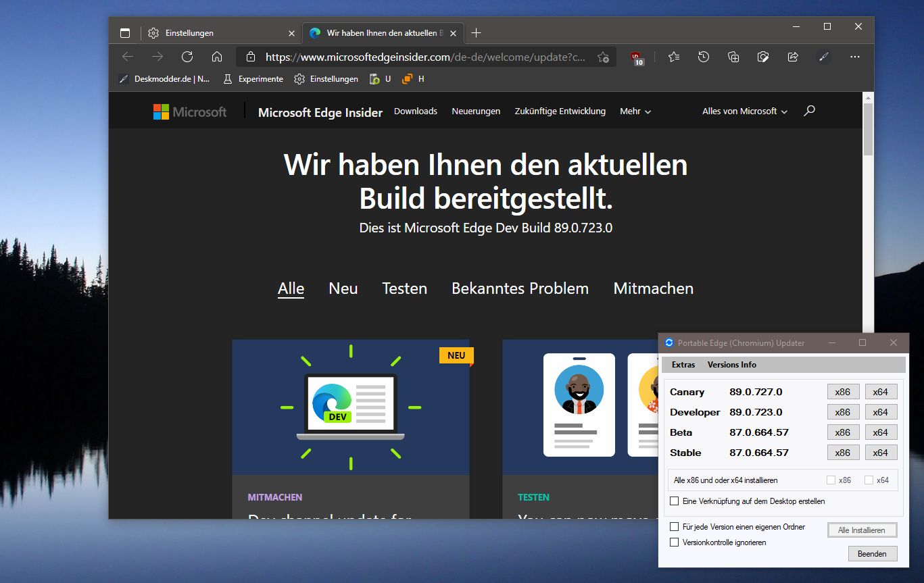Open the Downloads page menu item

pos(416,111)
